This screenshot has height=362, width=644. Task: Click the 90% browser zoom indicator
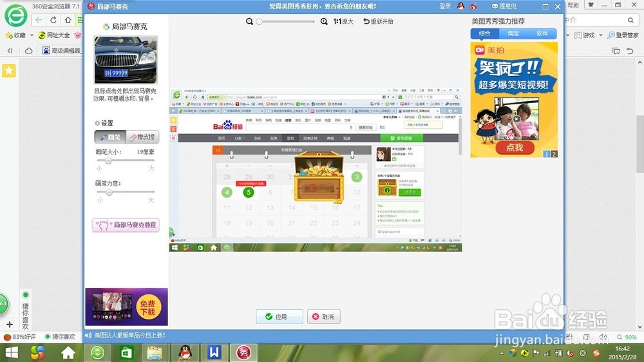[627, 337]
